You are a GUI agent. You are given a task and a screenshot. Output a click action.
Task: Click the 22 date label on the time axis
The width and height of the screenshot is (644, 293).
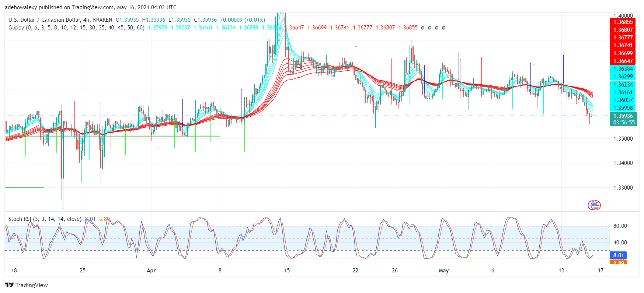[355, 271]
